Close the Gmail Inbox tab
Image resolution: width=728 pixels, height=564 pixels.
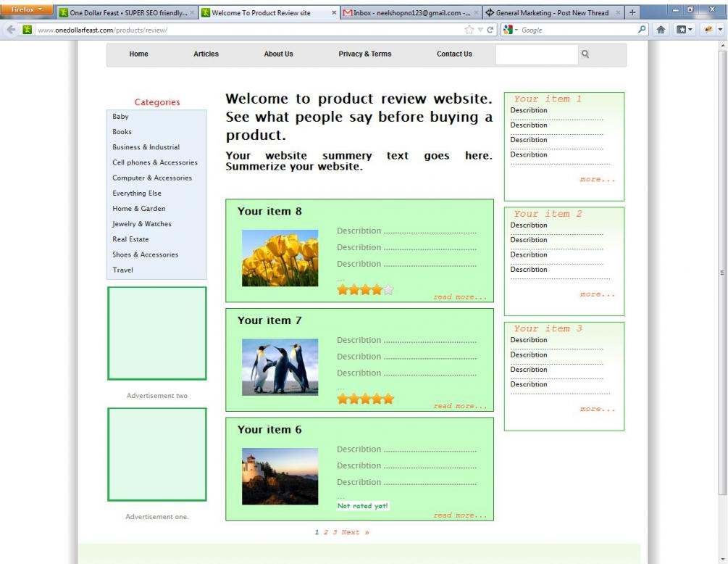[x=476, y=12]
